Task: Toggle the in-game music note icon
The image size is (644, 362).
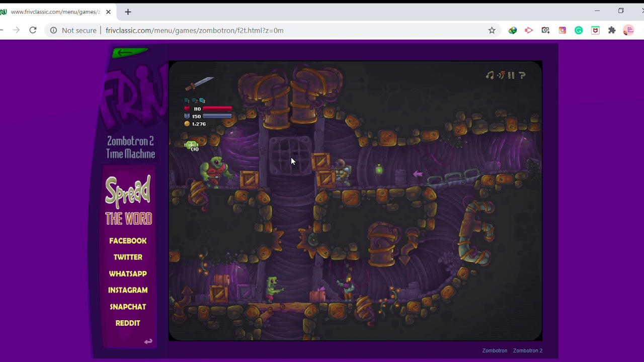Action: coord(490,75)
